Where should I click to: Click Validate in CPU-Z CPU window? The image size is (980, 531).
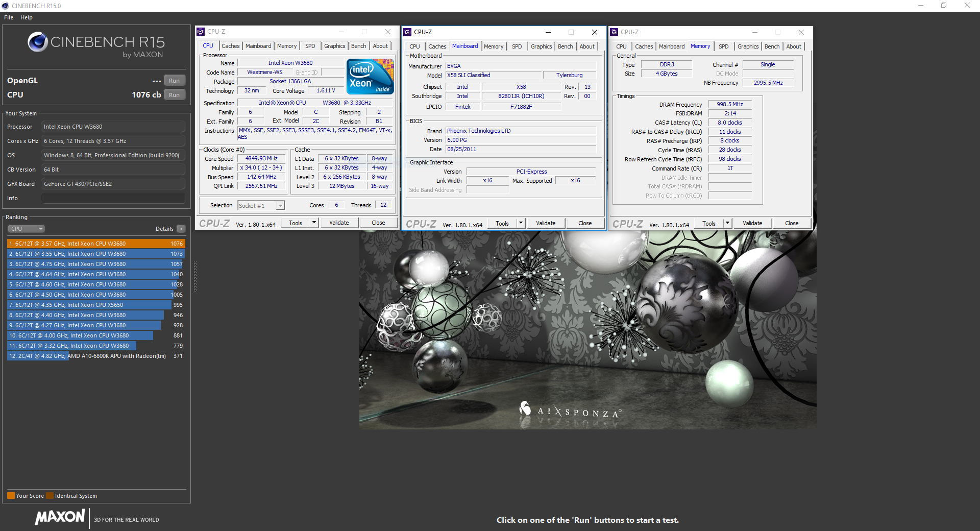(x=339, y=223)
